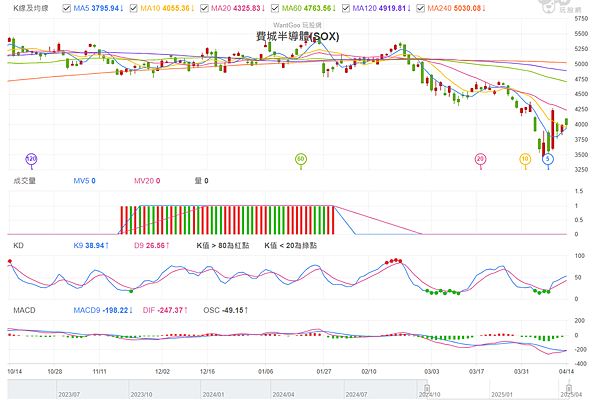Click the green 60 marker pin
The width and height of the screenshot is (600, 405).
(x=301, y=160)
